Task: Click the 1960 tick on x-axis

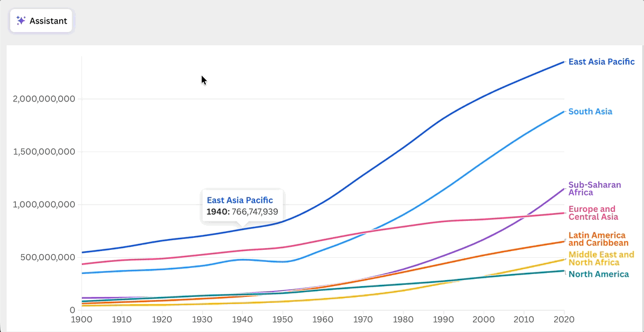Action: click(x=323, y=320)
